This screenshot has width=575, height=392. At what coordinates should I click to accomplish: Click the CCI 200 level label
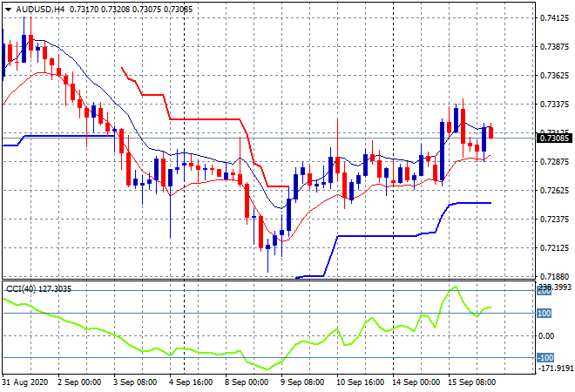click(545, 291)
